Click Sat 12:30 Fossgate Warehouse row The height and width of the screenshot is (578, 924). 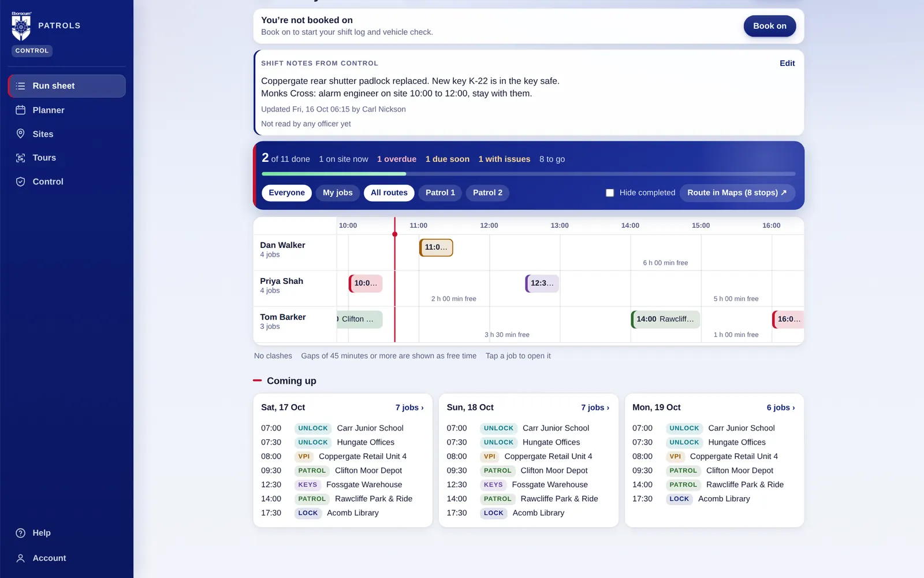tap(342, 485)
